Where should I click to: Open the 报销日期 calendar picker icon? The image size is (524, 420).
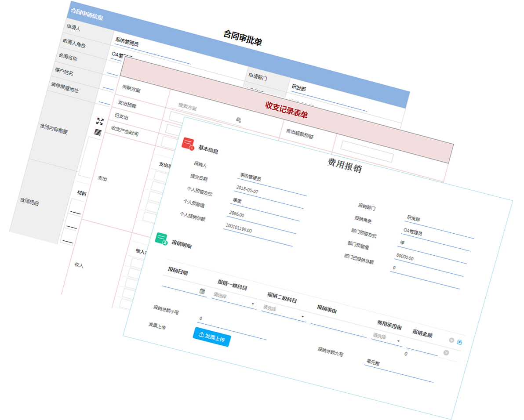(202, 291)
